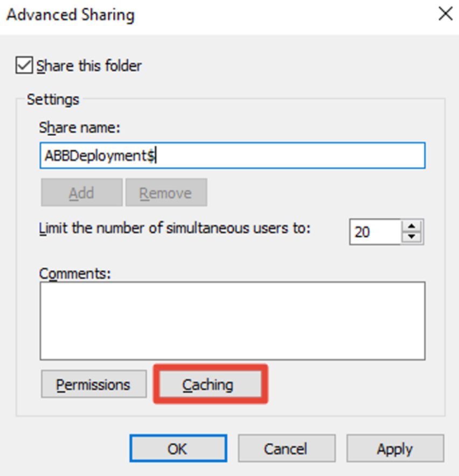459x476 pixels.
Task: Click inside the Comments text box
Action: point(232,321)
